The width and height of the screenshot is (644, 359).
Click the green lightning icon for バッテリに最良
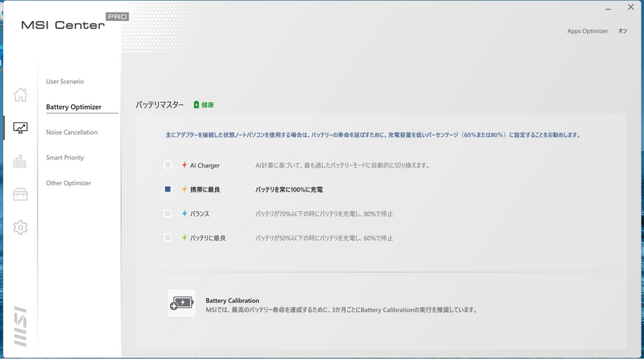pos(185,238)
